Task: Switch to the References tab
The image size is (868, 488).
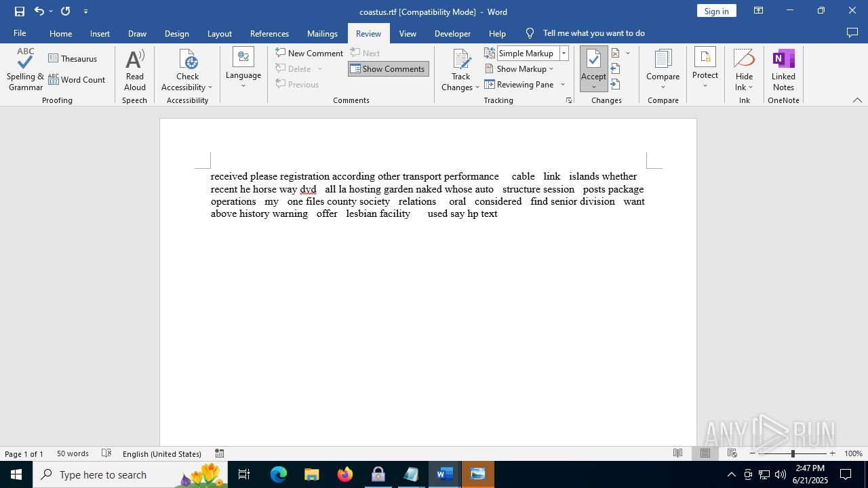Action: point(269,33)
